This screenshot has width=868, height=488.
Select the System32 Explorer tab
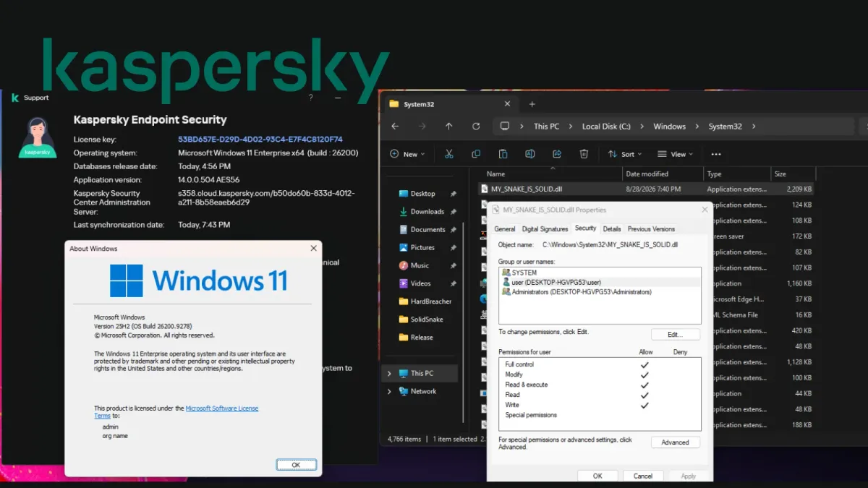[x=451, y=104]
